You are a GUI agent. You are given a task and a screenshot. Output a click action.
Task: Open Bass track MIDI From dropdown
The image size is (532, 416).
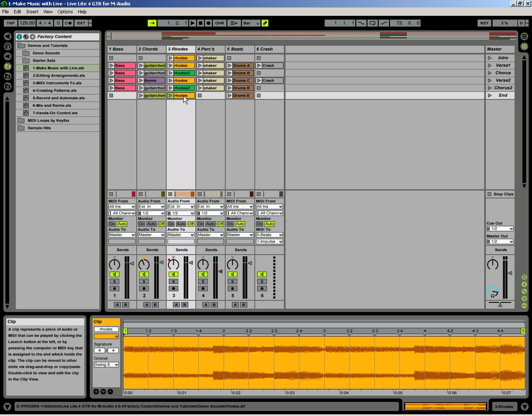pyautogui.click(x=122, y=207)
